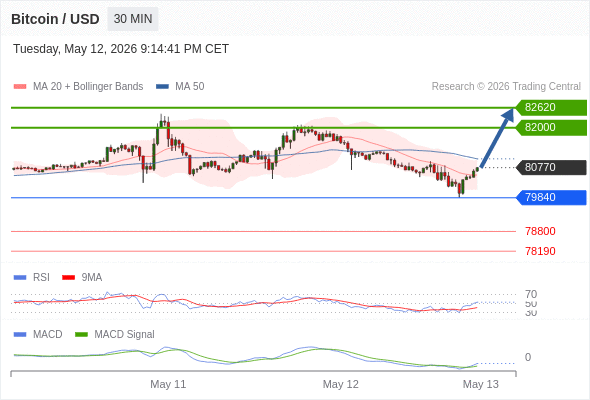Click the MACD Signal green legend swatch
The height and width of the screenshot is (400, 590).
click(x=81, y=335)
